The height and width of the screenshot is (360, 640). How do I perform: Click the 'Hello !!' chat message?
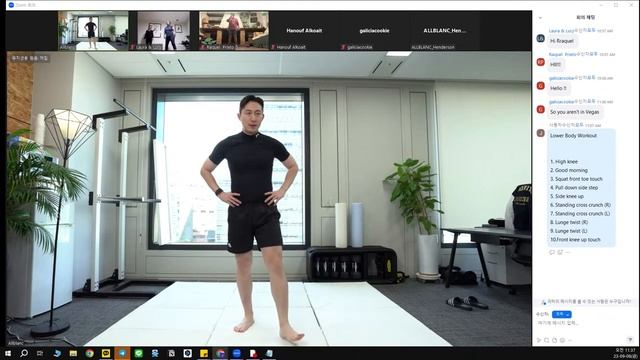558,88
